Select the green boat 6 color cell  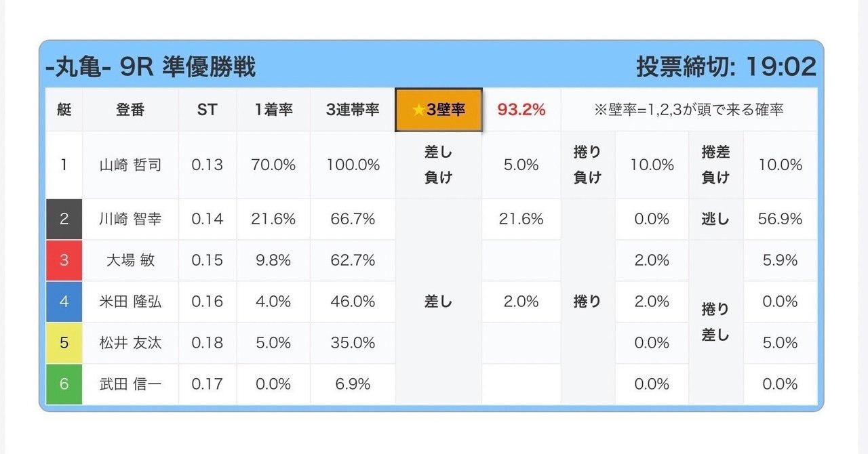pyautogui.click(x=64, y=384)
